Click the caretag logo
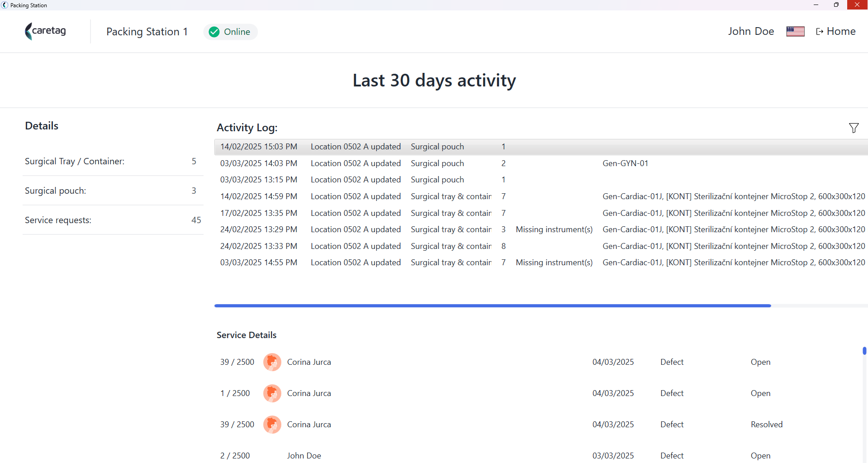Image resolution: width=868 pixels, height=463 pixels. point(45,31)
